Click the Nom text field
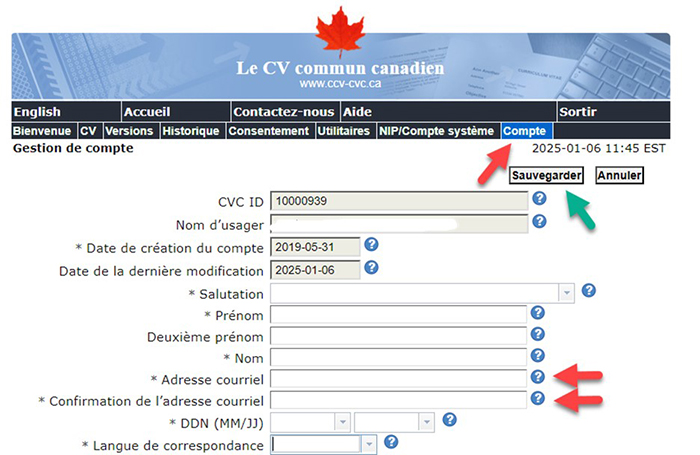 pyautogui.click(x=398, y=357)
